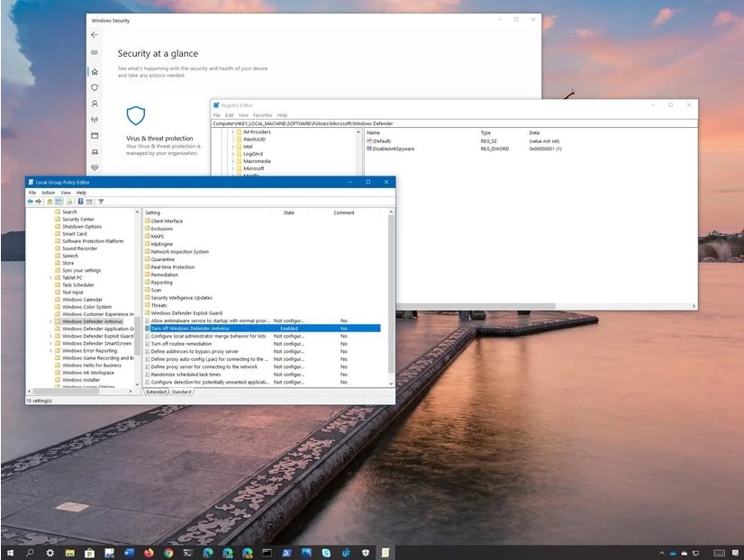Open the Favorites menu in Registry Editor
Screen dimensions: 744x560
coord(262,115)
